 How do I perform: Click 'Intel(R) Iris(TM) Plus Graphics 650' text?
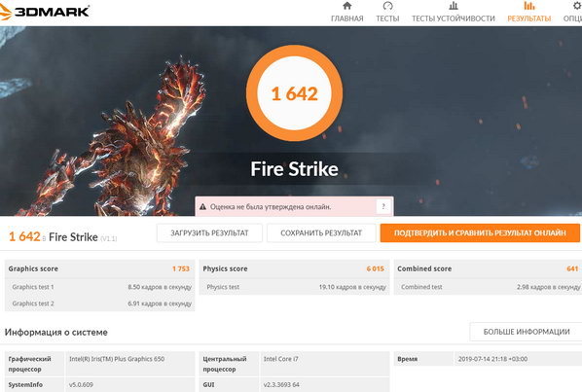pos(117,359)
